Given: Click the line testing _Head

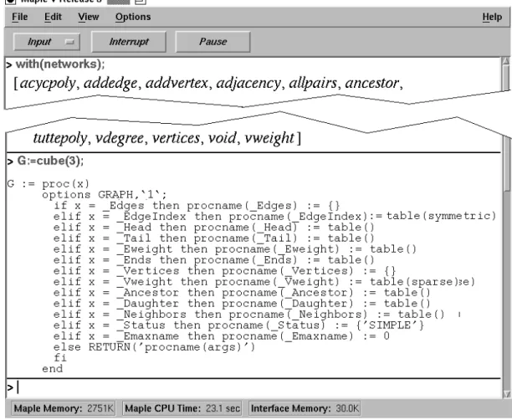Looking at the screenshot, I should point(214,228).
